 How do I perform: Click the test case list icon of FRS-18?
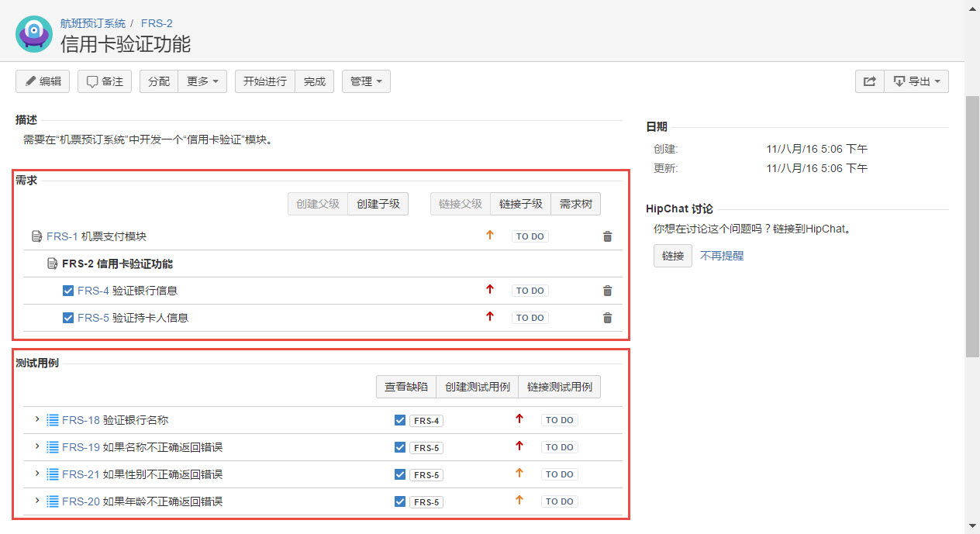[53, 420]
